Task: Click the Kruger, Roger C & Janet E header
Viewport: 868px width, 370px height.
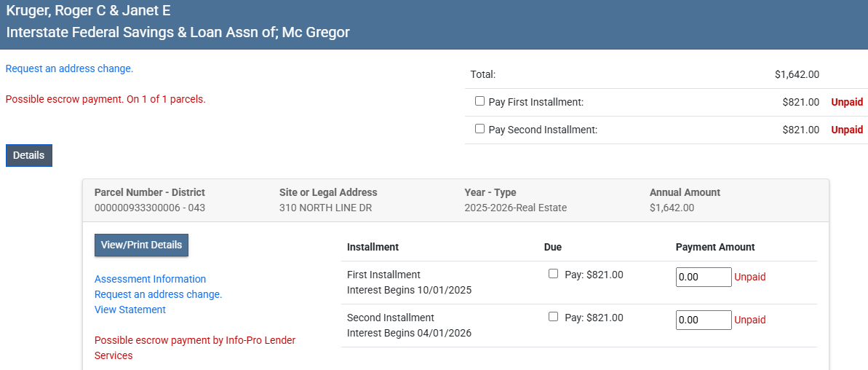Action: (x=89, y=11)
